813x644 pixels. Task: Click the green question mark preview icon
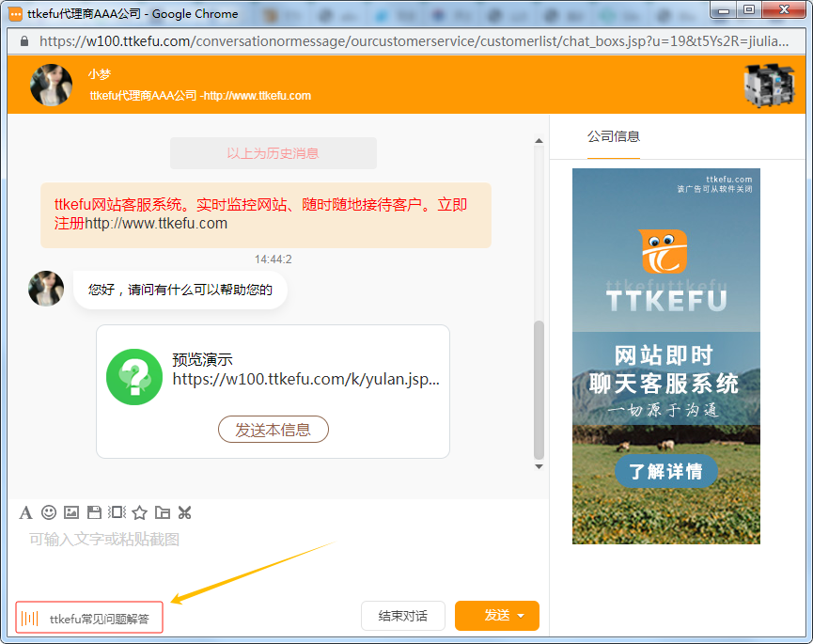(134, 377)
